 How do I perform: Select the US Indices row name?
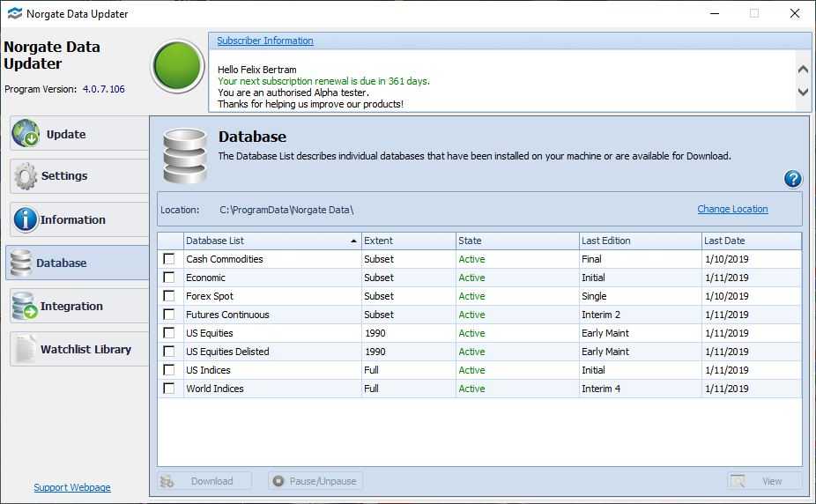pos(208,370)
